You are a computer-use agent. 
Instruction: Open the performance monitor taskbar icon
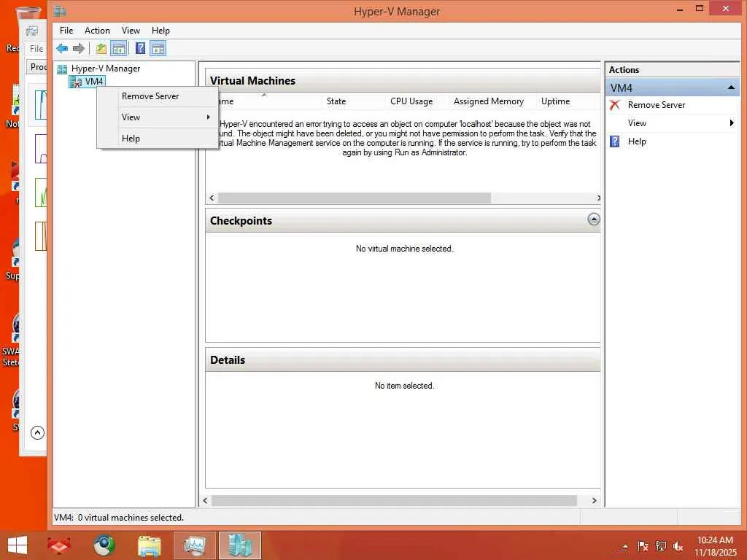click(194, 545)
